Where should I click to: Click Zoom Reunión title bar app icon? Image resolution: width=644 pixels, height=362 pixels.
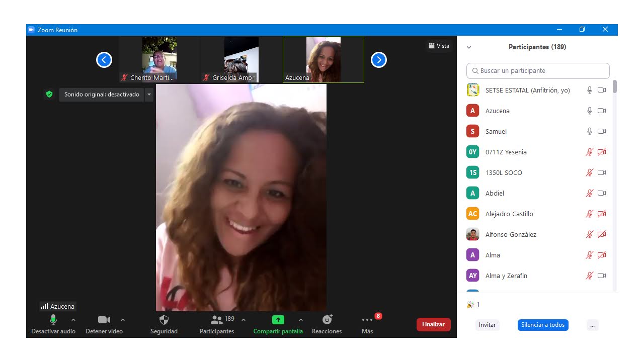(31, 30)
